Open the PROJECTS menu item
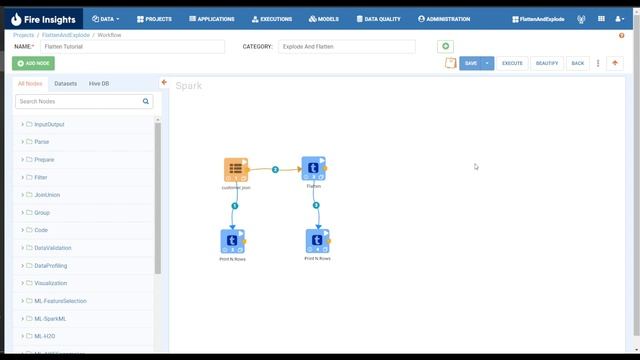 [x=154, y=19]
